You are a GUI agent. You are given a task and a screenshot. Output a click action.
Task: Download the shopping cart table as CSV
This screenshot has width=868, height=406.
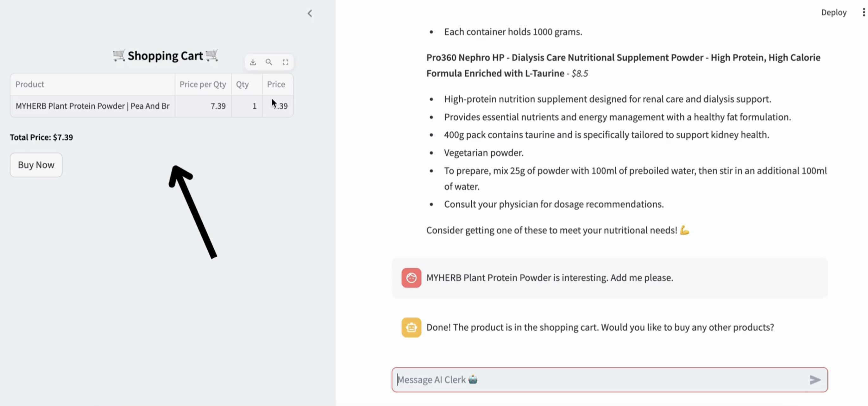click(x=253, y=62)
